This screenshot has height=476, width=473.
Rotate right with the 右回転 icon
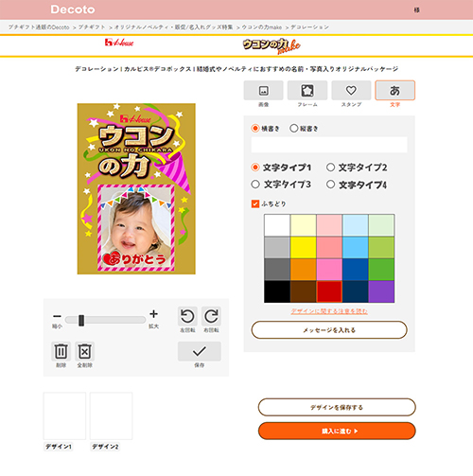click(211, 316)
